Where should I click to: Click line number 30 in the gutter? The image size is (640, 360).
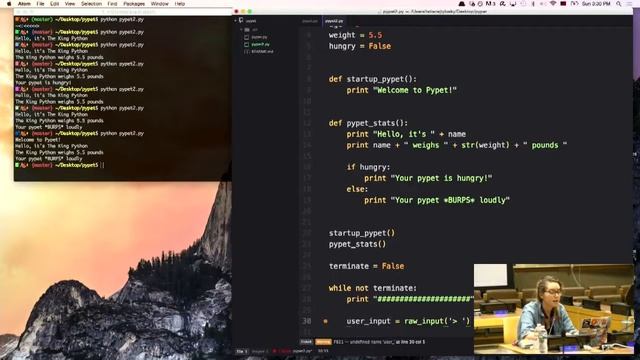pyautogui.click(x=307, y=321)
